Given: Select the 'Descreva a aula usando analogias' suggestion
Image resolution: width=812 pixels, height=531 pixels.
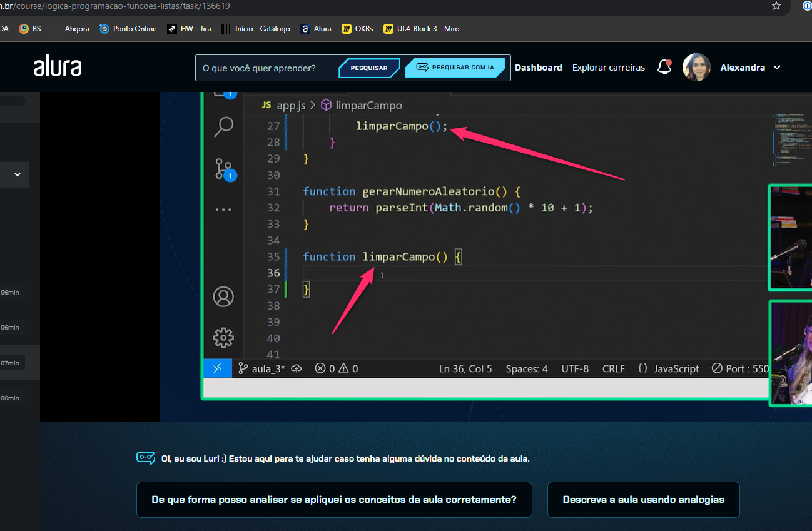Looking at the screenshot, I should [643, 500].
